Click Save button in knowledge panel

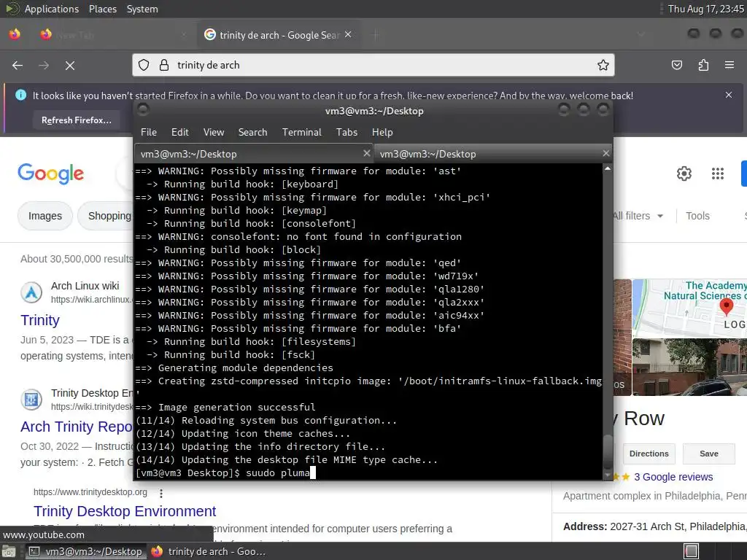pyautogui.click(x=709, y=454)
